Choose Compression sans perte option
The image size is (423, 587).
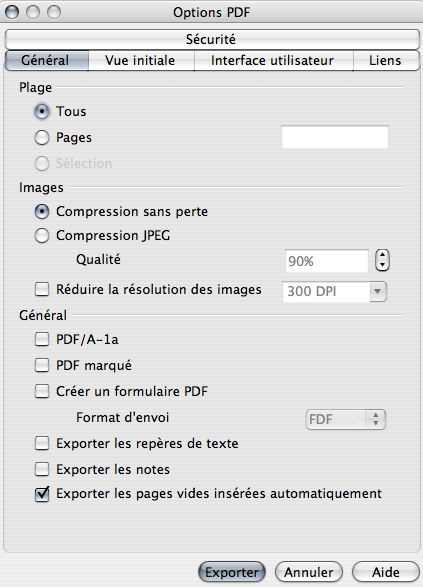coord(42,212)
